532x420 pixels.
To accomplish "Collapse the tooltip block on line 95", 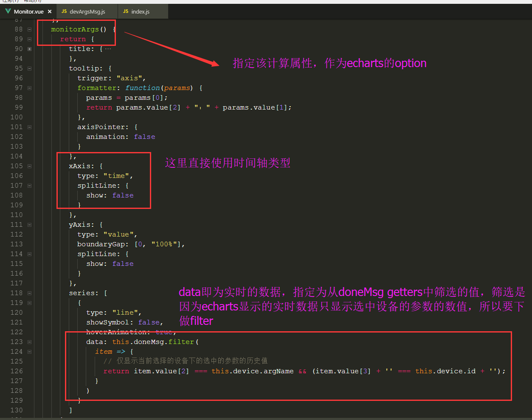I will pyautogui.click(x=29, y=68).
